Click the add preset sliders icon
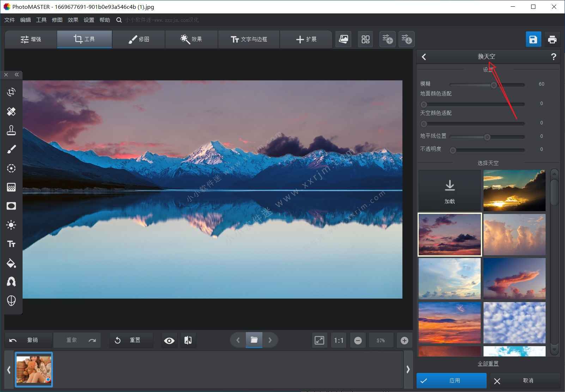 point(387,39)
